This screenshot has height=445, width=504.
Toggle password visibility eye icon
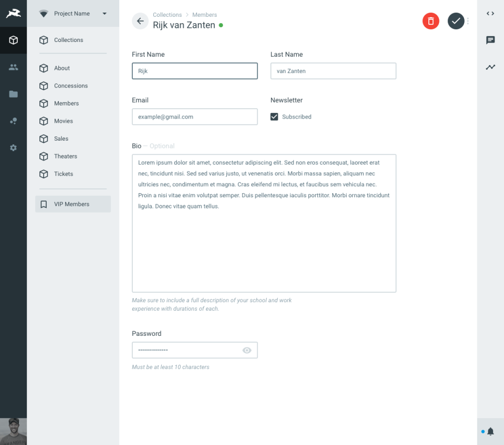click(247, 350)
